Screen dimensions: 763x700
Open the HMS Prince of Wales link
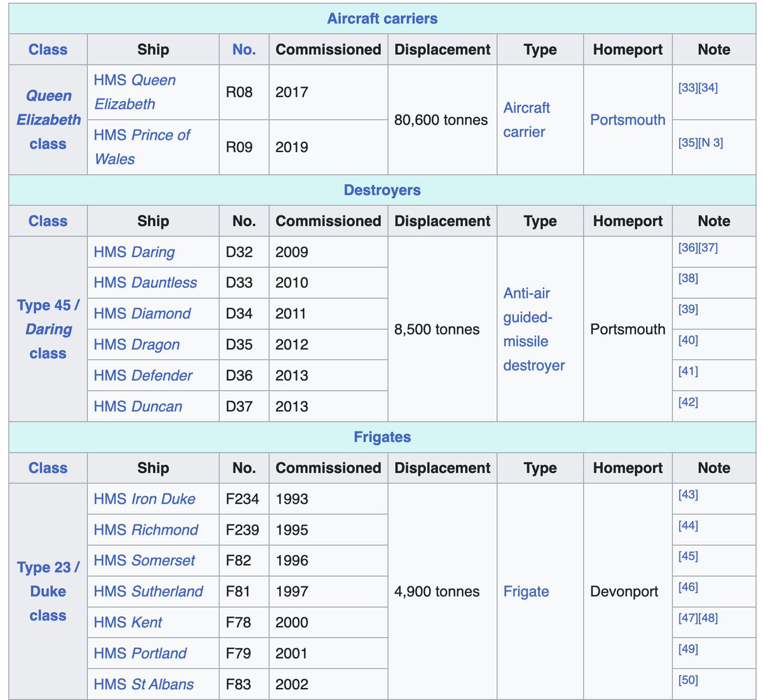coord(142,147)
